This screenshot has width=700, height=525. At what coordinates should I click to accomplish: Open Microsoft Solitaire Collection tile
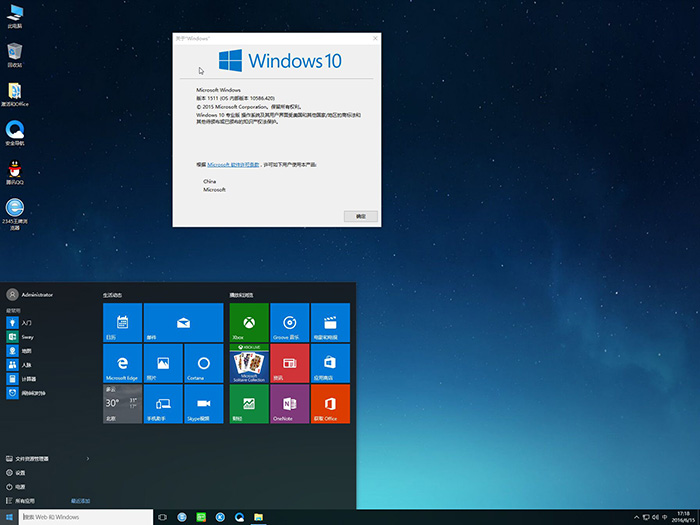click(249, 363)
